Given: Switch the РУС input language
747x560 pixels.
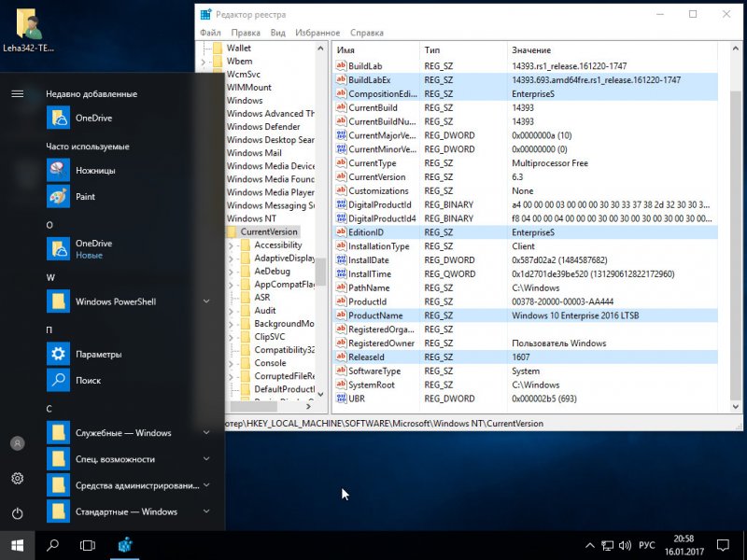Looking at the screenshot, I should (x=646, y=546).
